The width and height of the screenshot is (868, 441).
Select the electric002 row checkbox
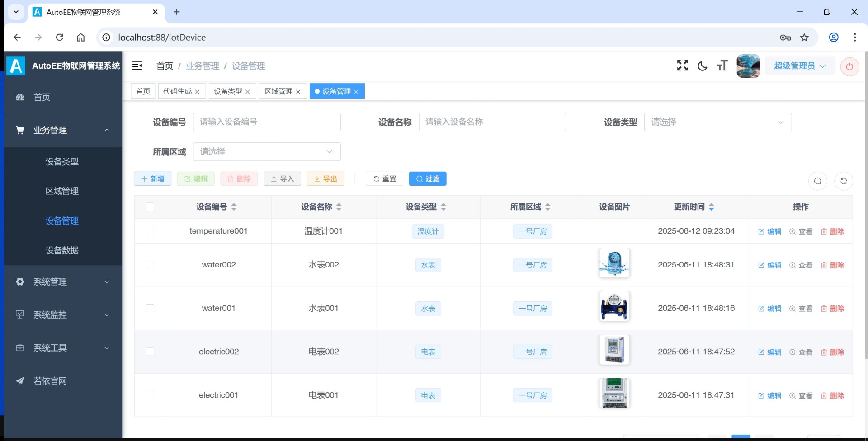click(150, 352)
